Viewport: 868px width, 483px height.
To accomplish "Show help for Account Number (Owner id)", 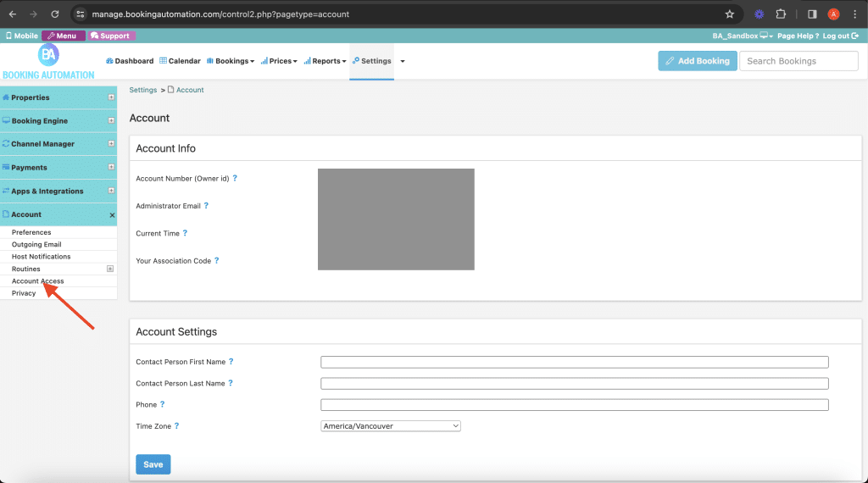I will pos(235,178).
